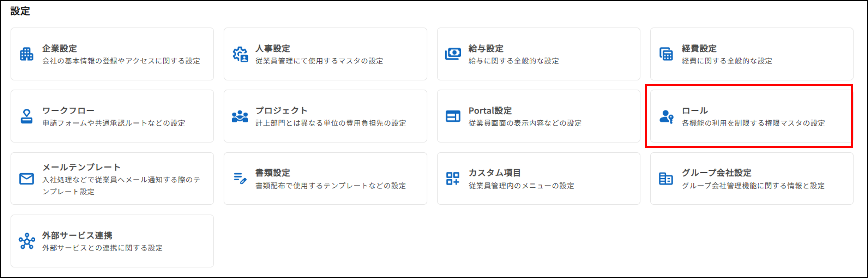868x278 pixels.
Task: Click the grid-plus icon for カスタム項目
Action: tap(453, 179)
